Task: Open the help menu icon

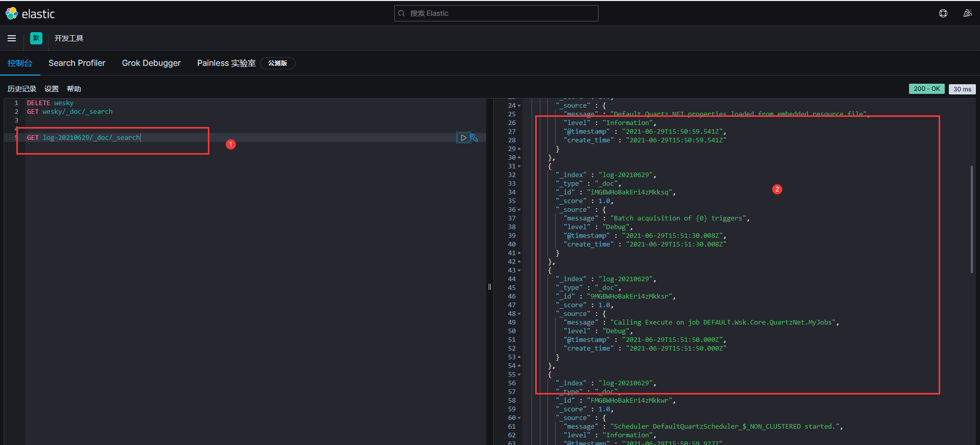Action: point(943,13)
